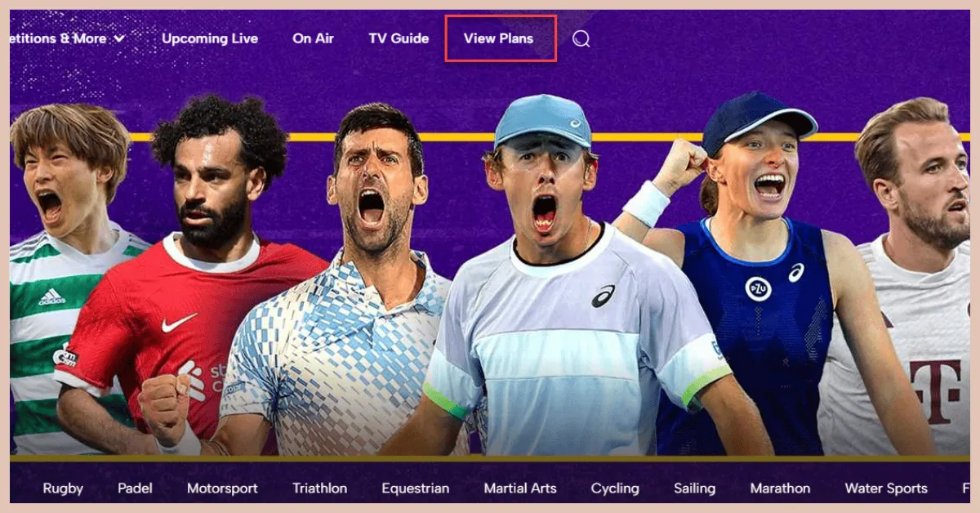This screenshot has width=980, height=513.
Task: Open the Cycling category
Action: pyautogui.click(x=615, y=488)
